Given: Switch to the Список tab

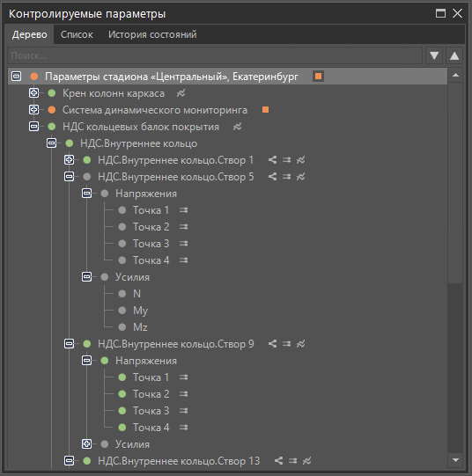Looking at the screenshot, I should pos(77,34).
